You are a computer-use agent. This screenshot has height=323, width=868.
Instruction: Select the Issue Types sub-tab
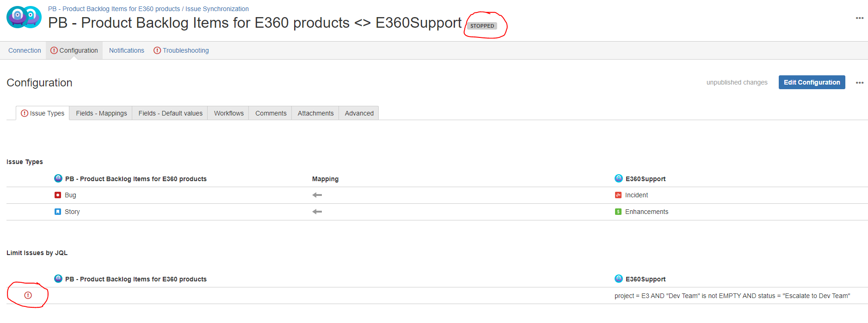[43, 113]
